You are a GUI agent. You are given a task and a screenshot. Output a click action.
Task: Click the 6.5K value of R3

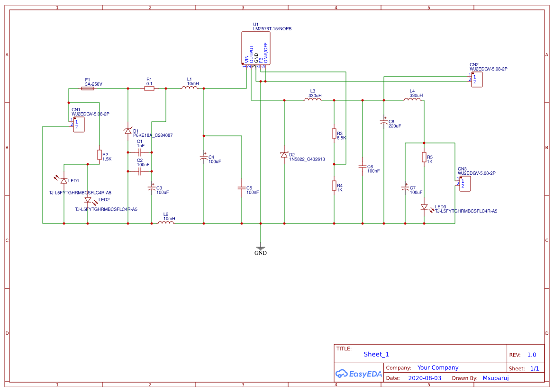pyautogui.click(x=341, y=138)
